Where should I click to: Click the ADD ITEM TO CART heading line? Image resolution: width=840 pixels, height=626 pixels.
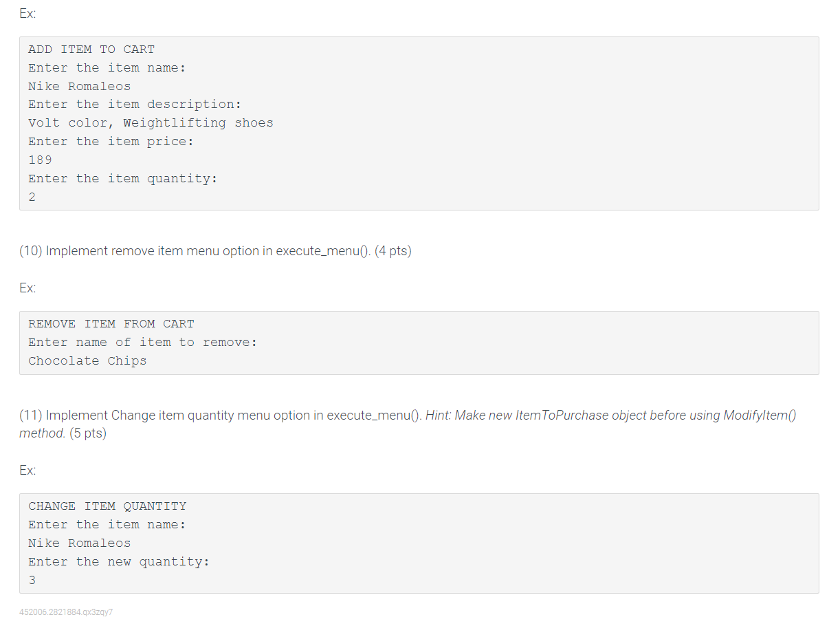click(x=91, y=50)
